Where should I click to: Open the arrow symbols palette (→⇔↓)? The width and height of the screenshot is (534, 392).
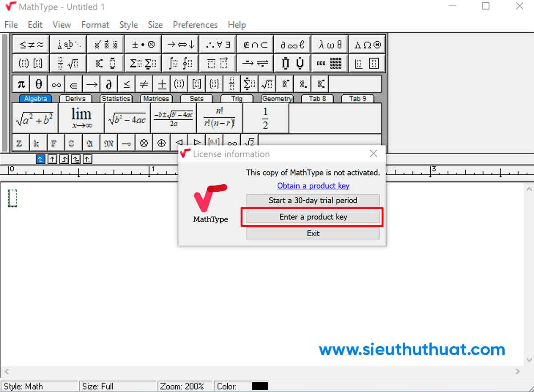pyautogui.click(x=180, y=44)
